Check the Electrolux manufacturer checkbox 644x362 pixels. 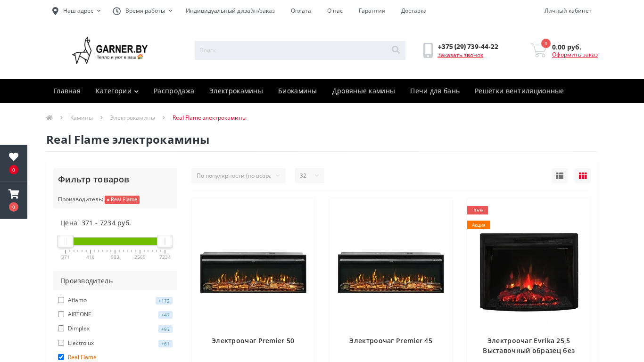coord(61,343)
